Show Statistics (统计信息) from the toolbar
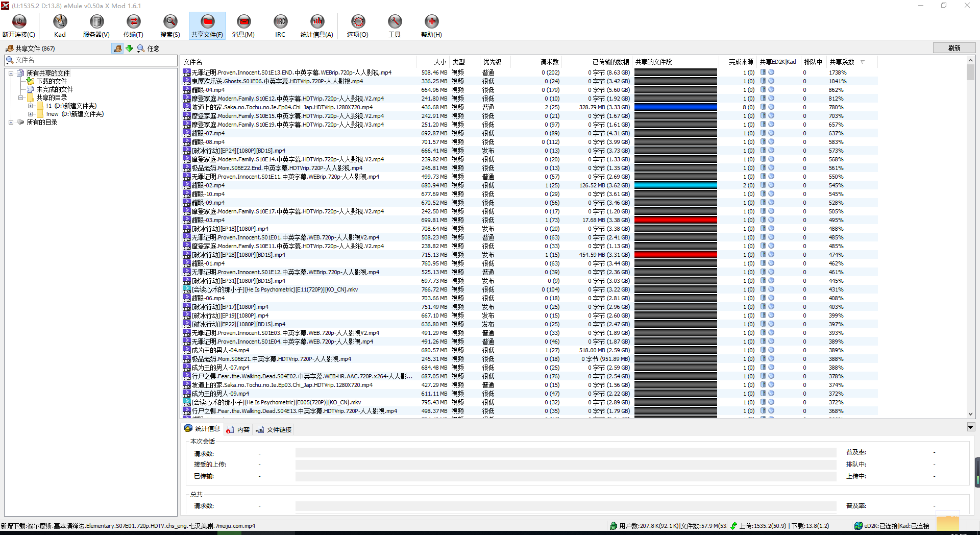Viewport: 980px width, 535px height. (317, 26)
